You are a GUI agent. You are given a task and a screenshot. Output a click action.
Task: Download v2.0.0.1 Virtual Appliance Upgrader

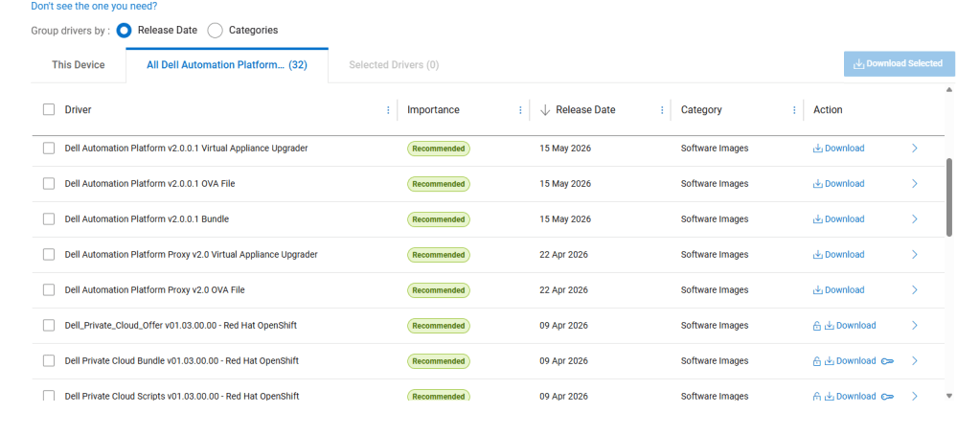[839, 149]
